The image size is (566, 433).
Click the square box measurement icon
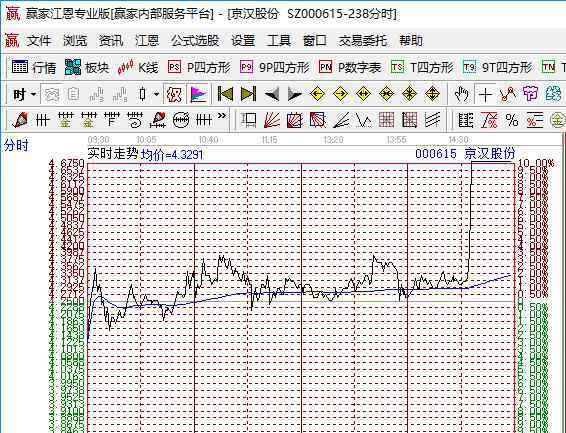tap(249, 120)
